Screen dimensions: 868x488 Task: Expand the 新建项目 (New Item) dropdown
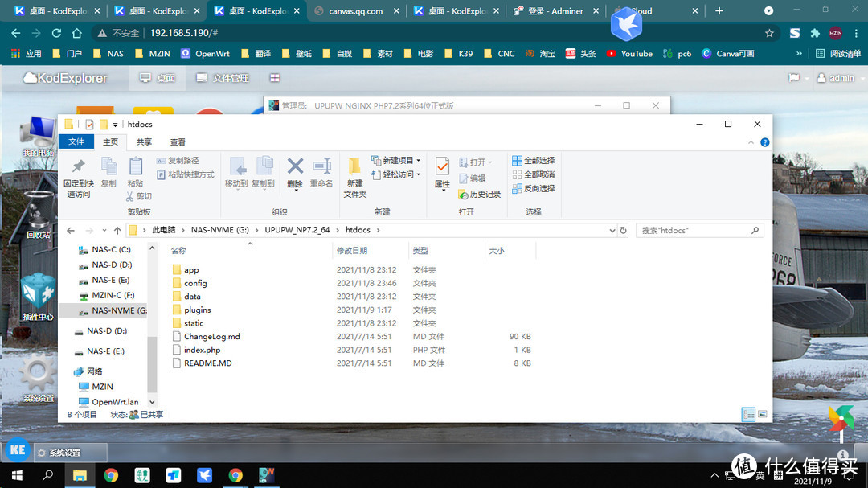(x=417, y=159)
